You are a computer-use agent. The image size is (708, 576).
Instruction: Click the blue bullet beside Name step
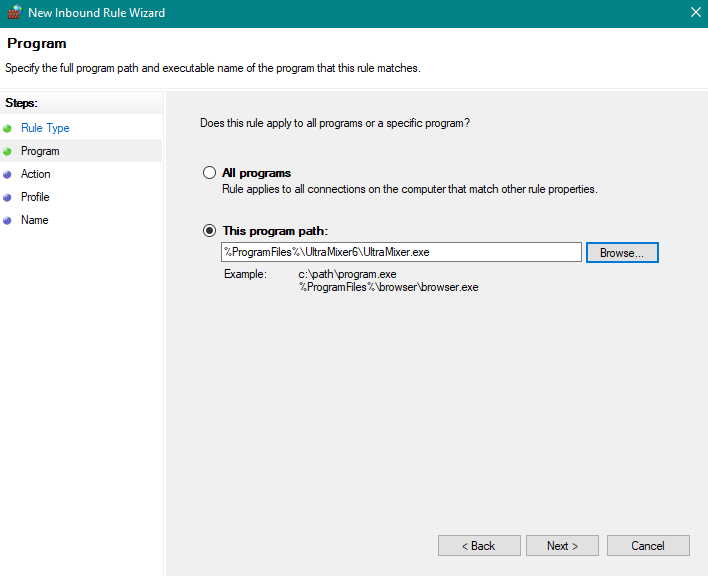[8, 220]
